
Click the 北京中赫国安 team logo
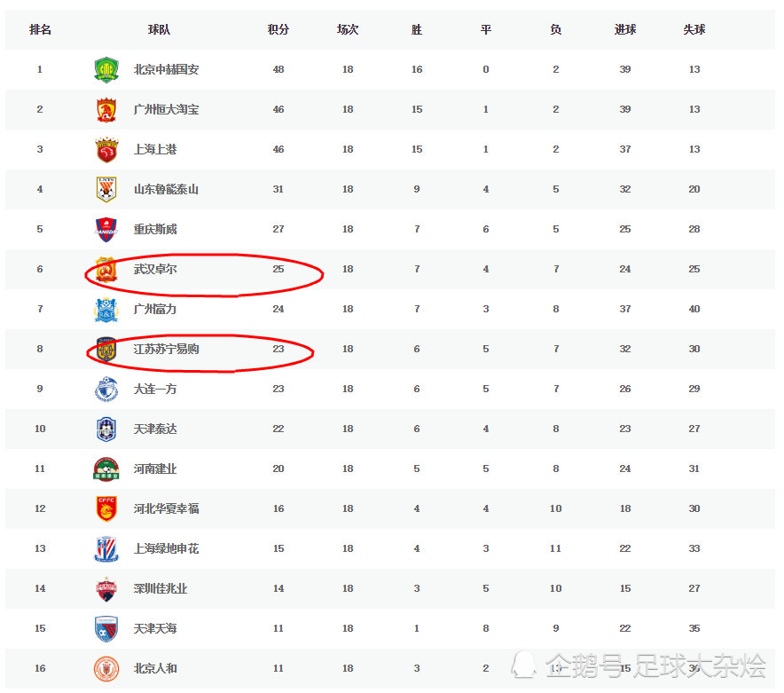(106, 69)
